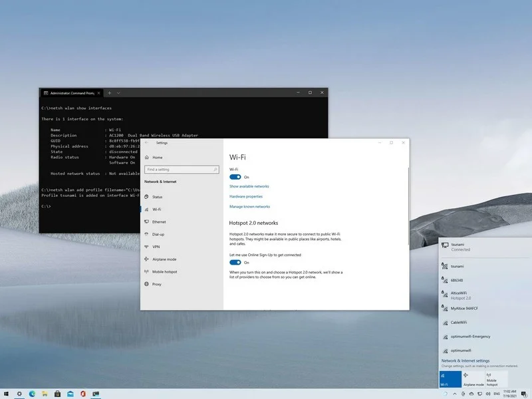Toggle the Mobile hotspot quick action tile
This screenshot has width=532, height=399.
click(496, 379)
